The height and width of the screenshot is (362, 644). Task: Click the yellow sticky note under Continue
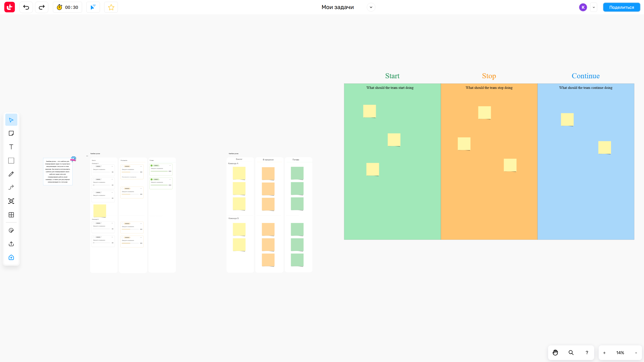(x=567, y=119)
